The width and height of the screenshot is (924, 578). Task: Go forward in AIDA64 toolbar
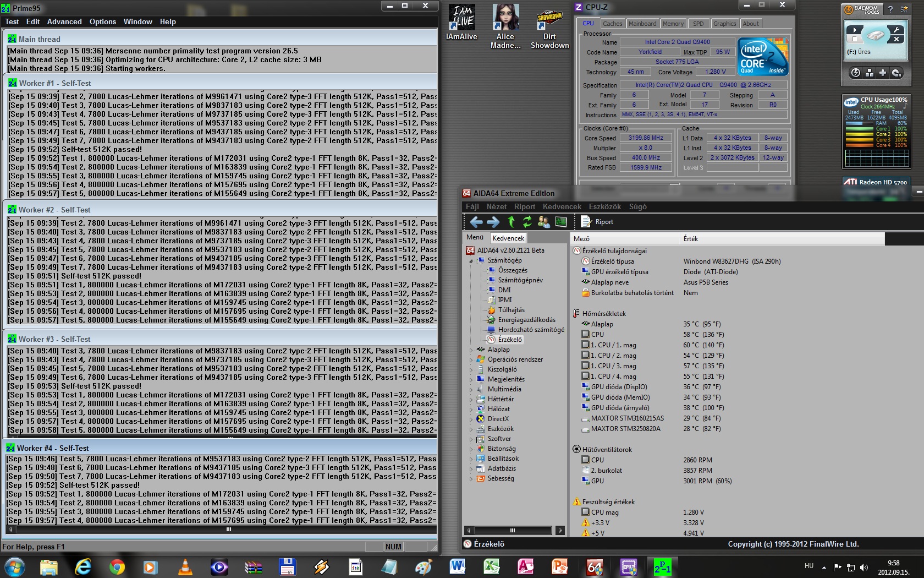coord(493,222)
